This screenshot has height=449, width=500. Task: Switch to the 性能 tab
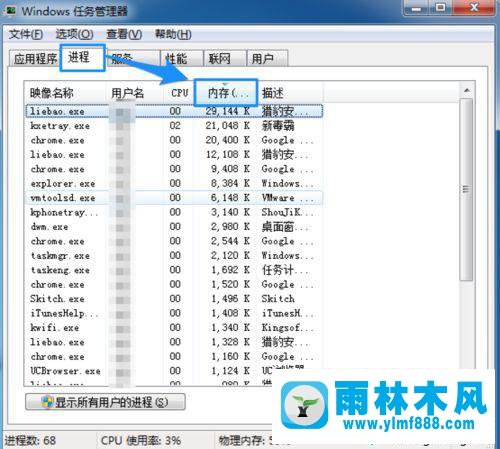tap(181, 59)
